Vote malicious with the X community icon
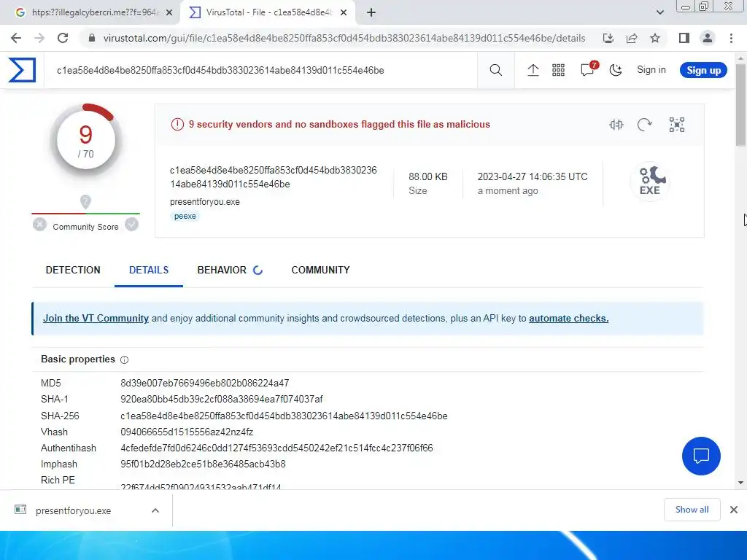 point(39,225)
